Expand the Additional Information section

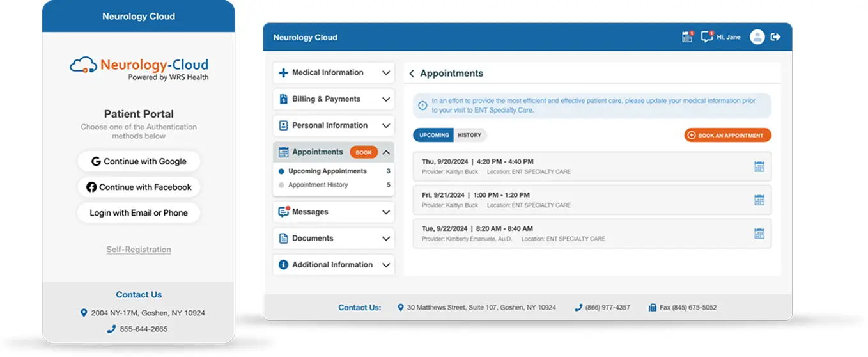pyautogui.click(x=386, y=265)
